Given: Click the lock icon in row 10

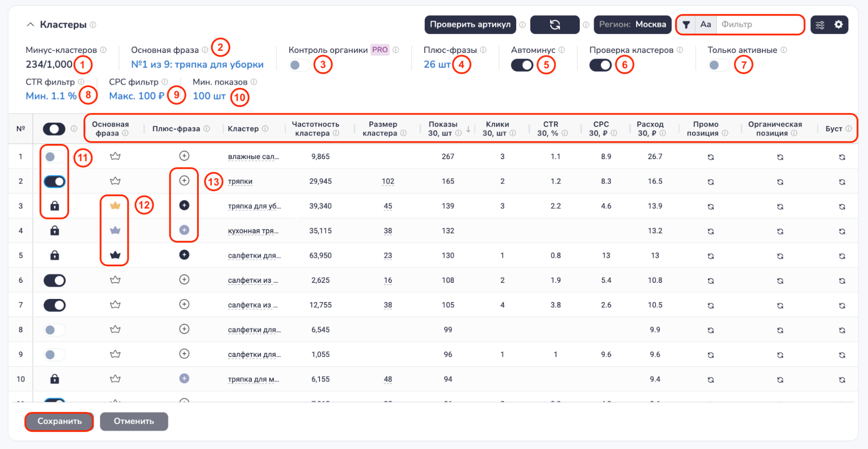Looking at the screenshot, I should 54,379.
